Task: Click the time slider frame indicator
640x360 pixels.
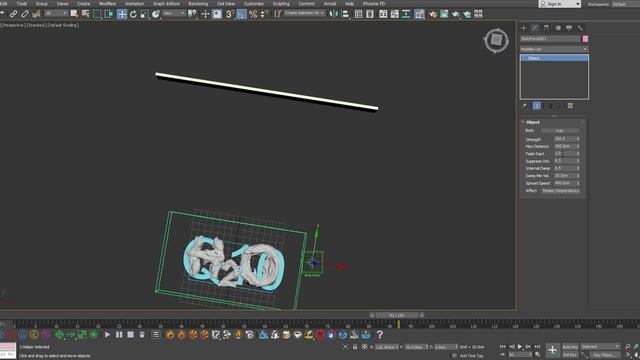Action: pyautogui.click(x=397, y=315)
